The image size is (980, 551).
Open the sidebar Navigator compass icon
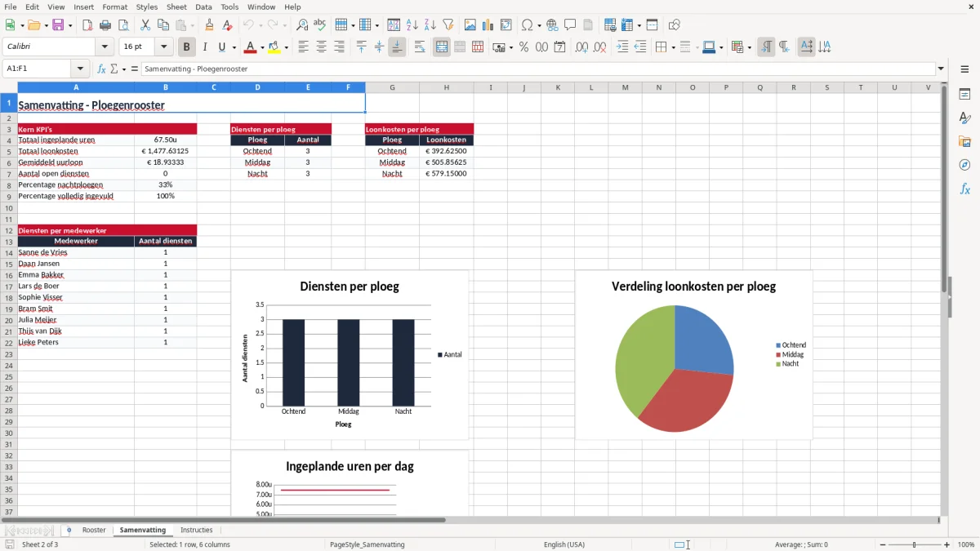point(964,165)
